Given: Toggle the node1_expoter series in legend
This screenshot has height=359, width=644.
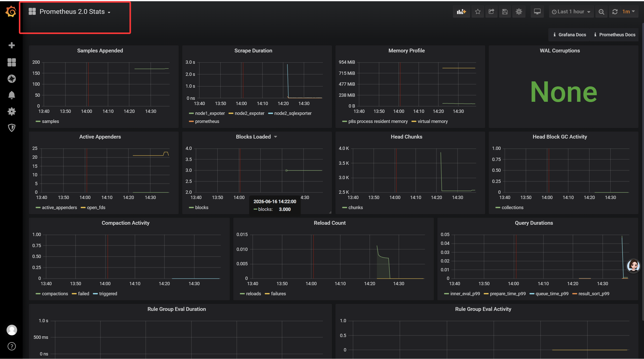Looking at the screenshot, I should 210,113.
